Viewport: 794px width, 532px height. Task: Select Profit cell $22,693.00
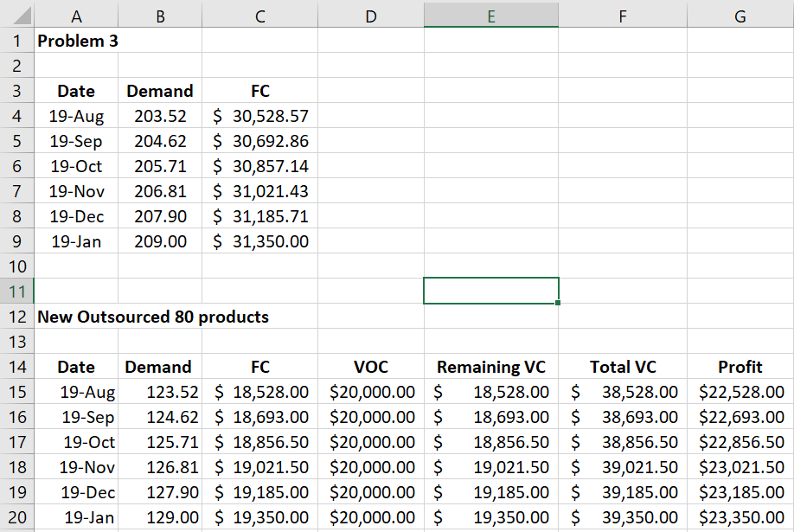740,416
